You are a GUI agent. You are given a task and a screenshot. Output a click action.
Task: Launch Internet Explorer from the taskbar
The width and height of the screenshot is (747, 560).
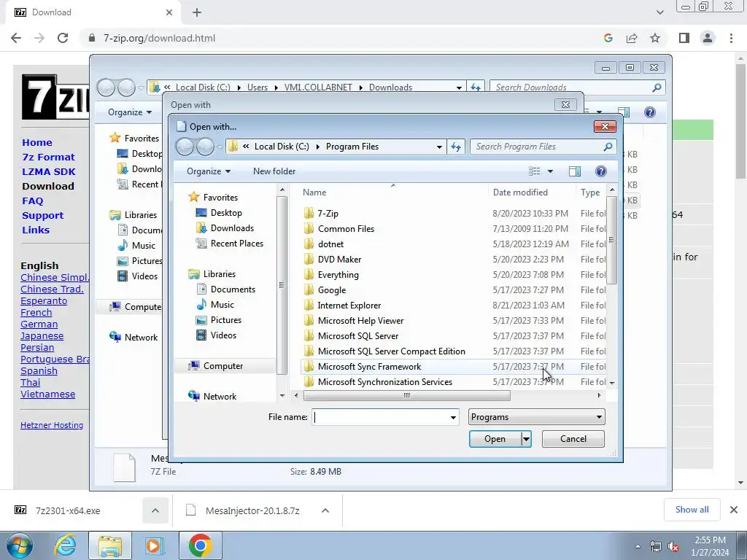pyautogui.click(x=65, y=545)
